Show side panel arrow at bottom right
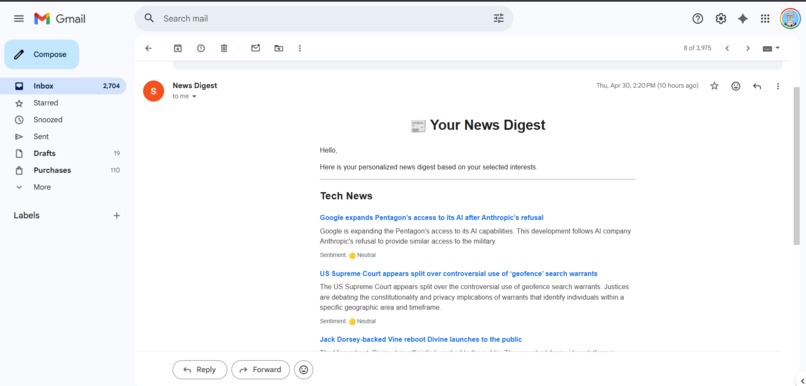The image size is (806, 386). click(x=802, y=381)
